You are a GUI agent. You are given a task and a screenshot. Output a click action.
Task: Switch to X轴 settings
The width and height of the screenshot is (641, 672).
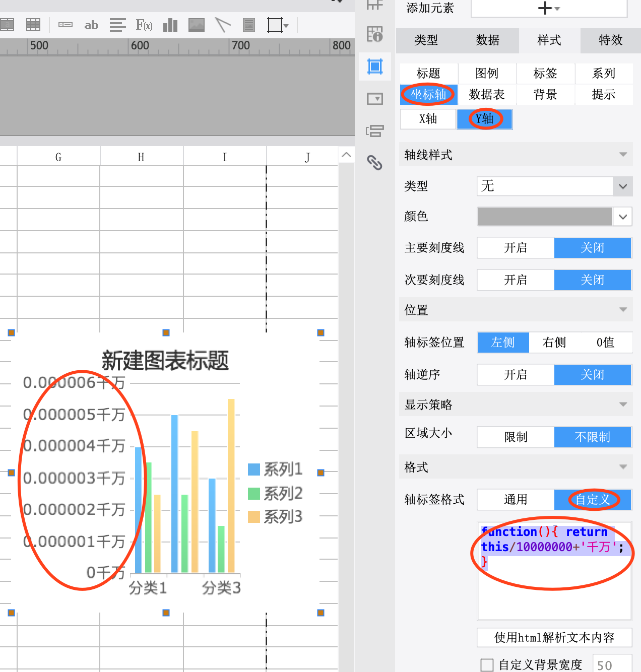(x=428, y=119)
